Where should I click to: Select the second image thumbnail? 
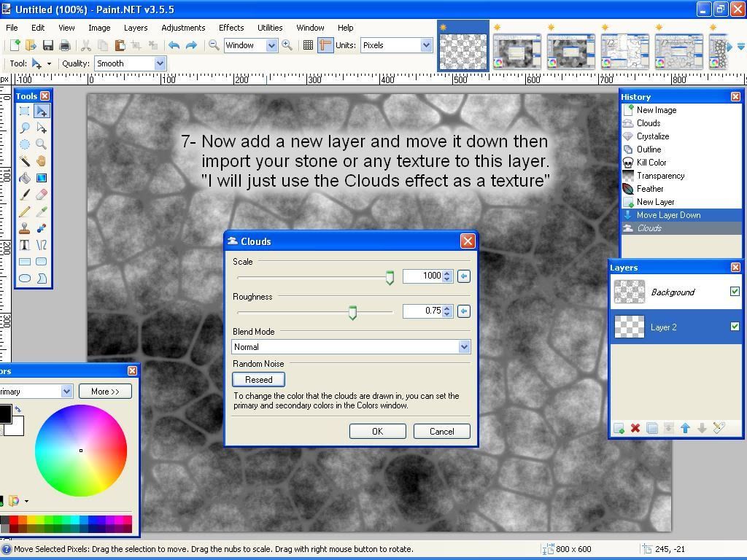517,50
